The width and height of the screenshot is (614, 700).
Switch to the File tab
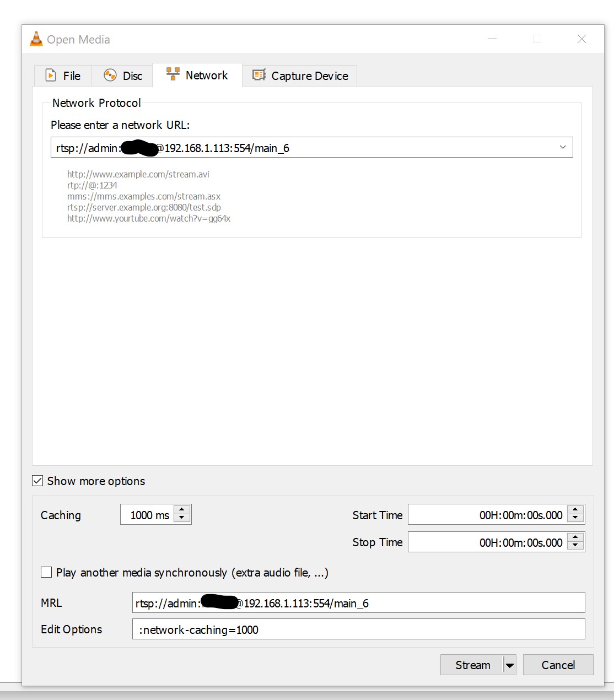click(63, 76)
